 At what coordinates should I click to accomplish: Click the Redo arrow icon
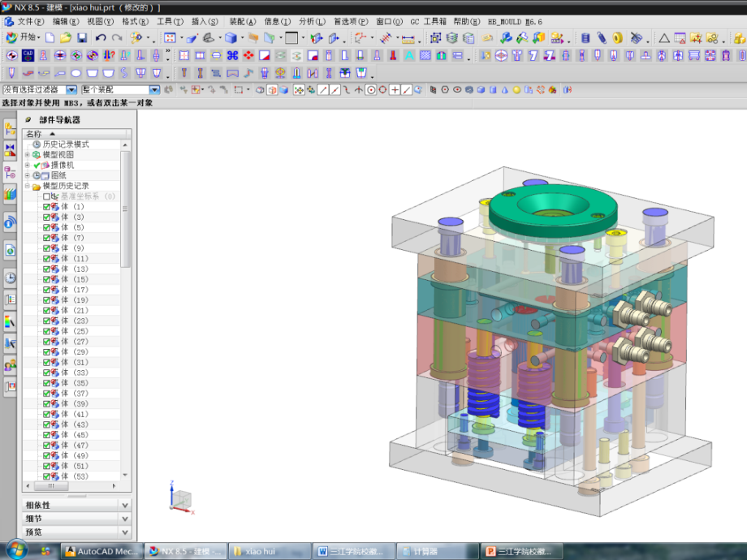(117, 37)
